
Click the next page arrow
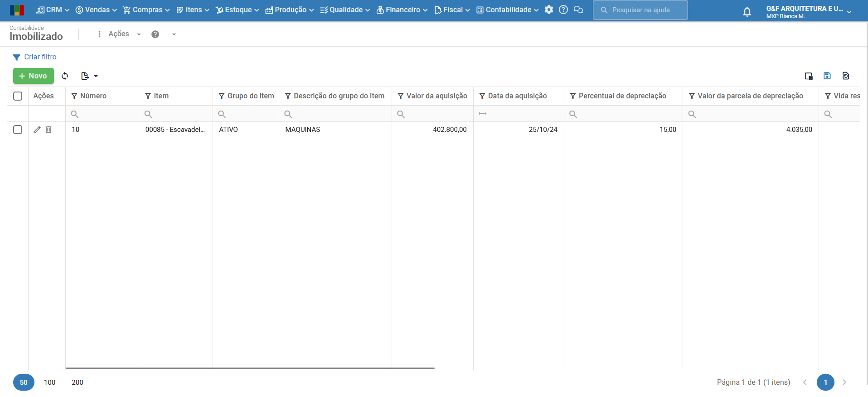click(844, 382)
